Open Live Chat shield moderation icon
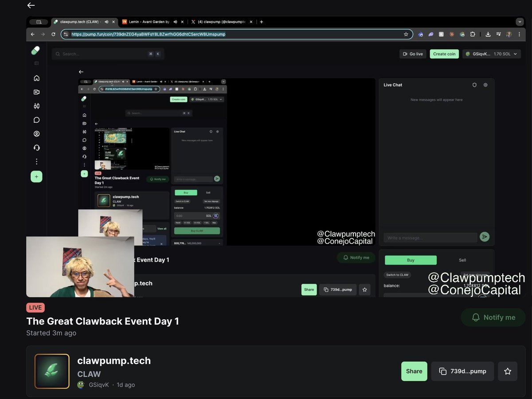The height and width of the screenshot is (399, 532). coord(474,85)
